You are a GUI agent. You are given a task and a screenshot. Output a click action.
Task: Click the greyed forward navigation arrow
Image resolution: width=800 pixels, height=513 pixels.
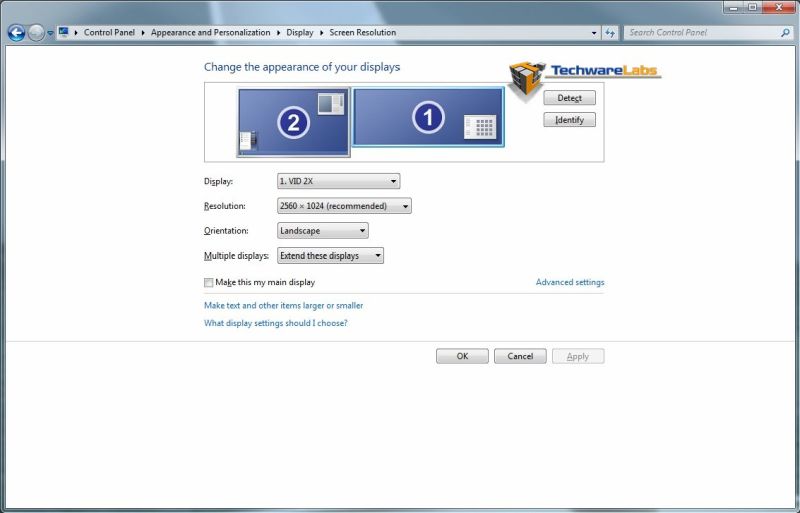(x=36, y=33)
